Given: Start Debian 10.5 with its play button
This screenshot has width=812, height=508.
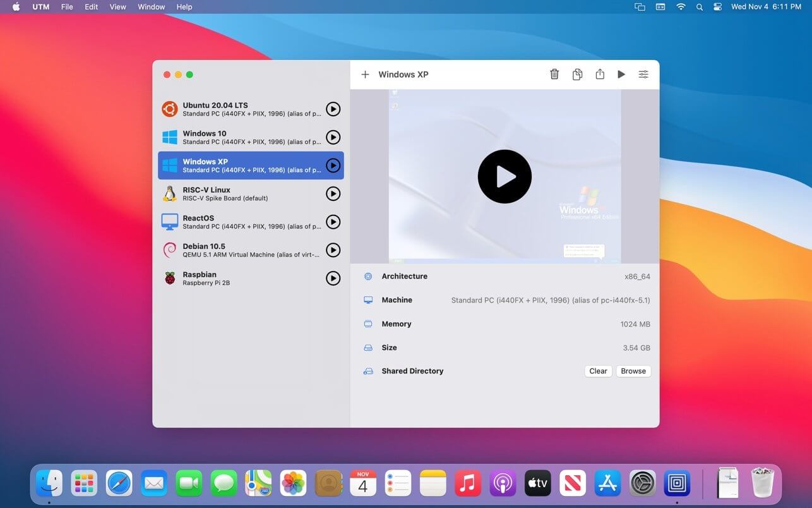Looking at the screenshot, I should click(333, 250).
